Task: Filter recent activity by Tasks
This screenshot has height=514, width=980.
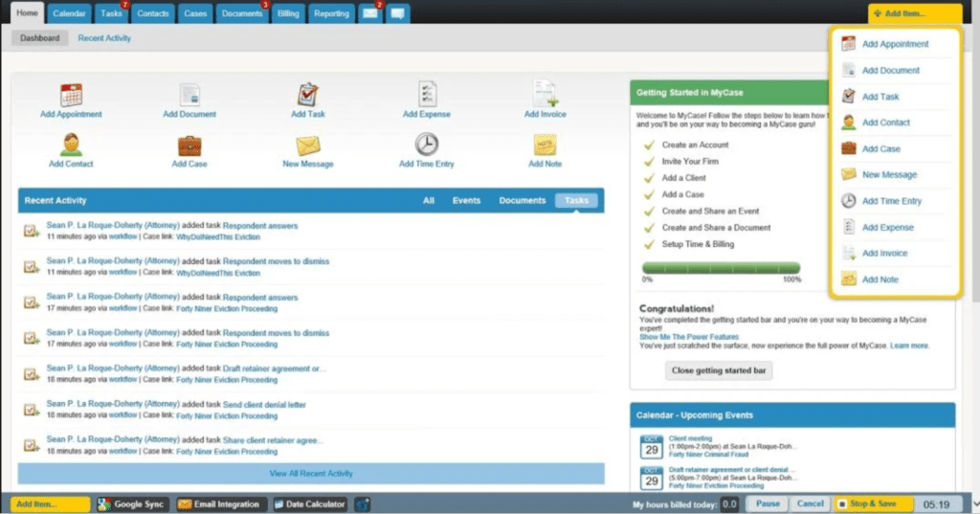Action: [576, 201]
